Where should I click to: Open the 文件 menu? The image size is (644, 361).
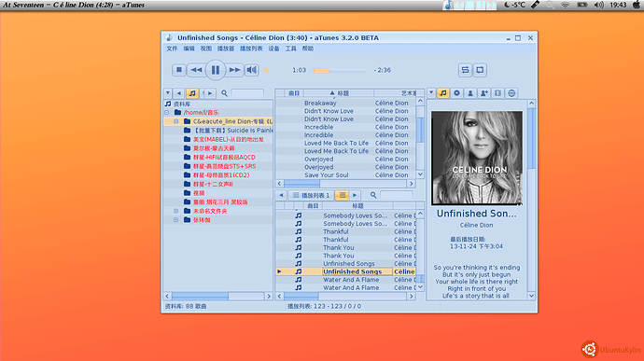pyautogui.click(x=172, y=49)
